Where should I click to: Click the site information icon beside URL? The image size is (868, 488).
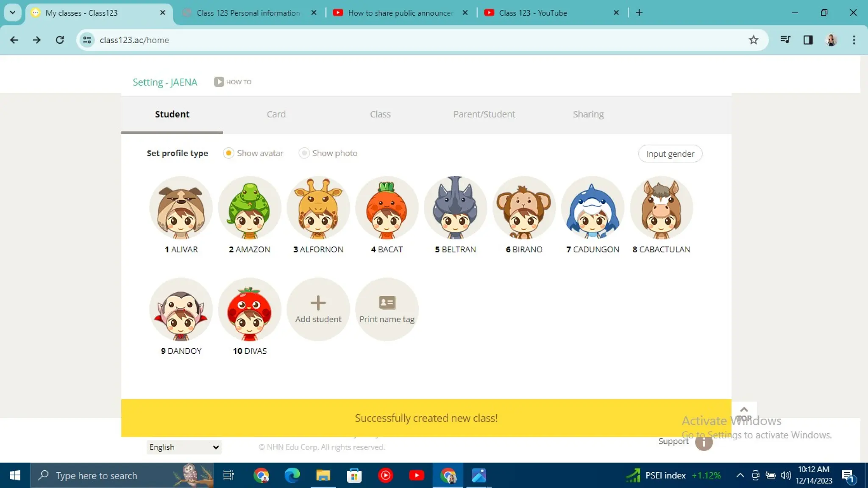[87, 40]
